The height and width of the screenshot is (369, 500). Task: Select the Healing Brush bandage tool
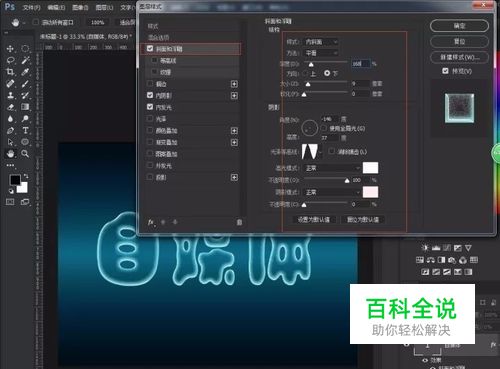(x=10, y=84)
